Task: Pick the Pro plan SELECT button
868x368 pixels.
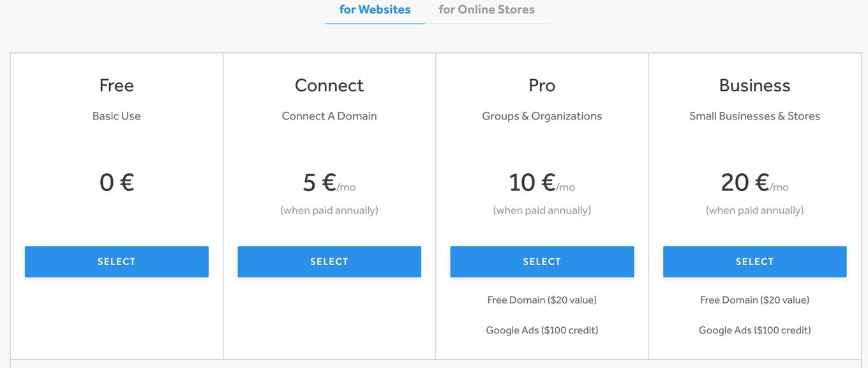Action: [x=542, y=262]
